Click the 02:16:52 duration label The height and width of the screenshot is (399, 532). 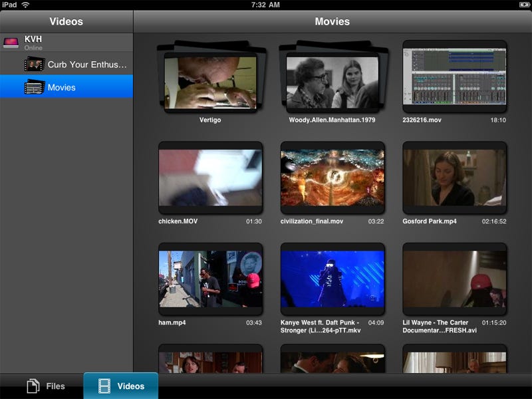pos(494,221)
